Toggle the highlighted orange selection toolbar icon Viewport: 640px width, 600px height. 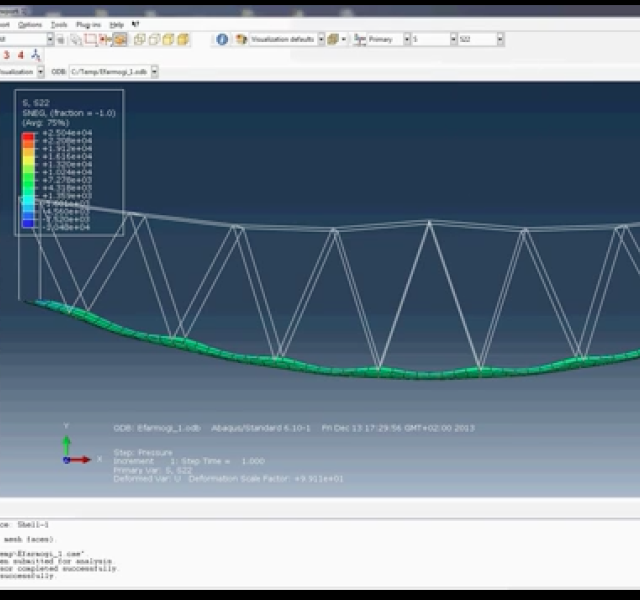click(120, 39)
